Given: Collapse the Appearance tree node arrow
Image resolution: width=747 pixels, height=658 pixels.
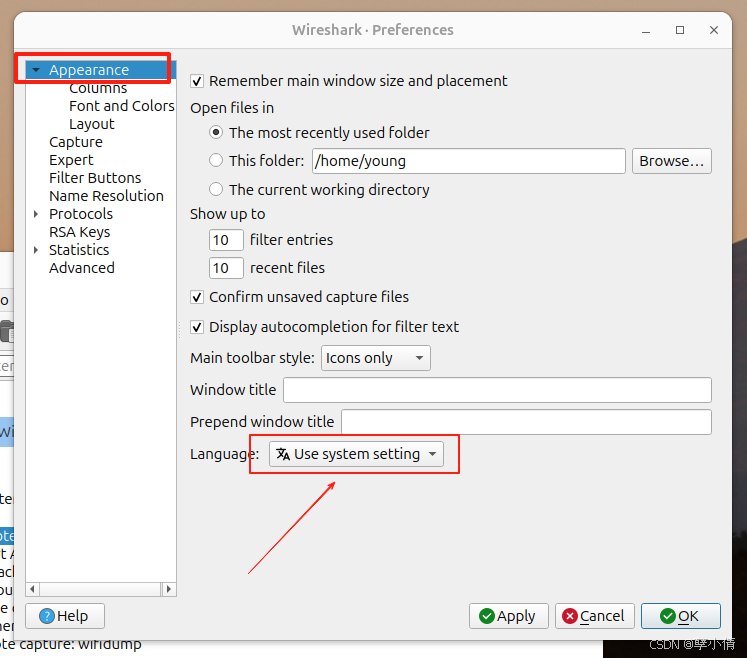Looking at the screenshot, I should pos(36,70).
